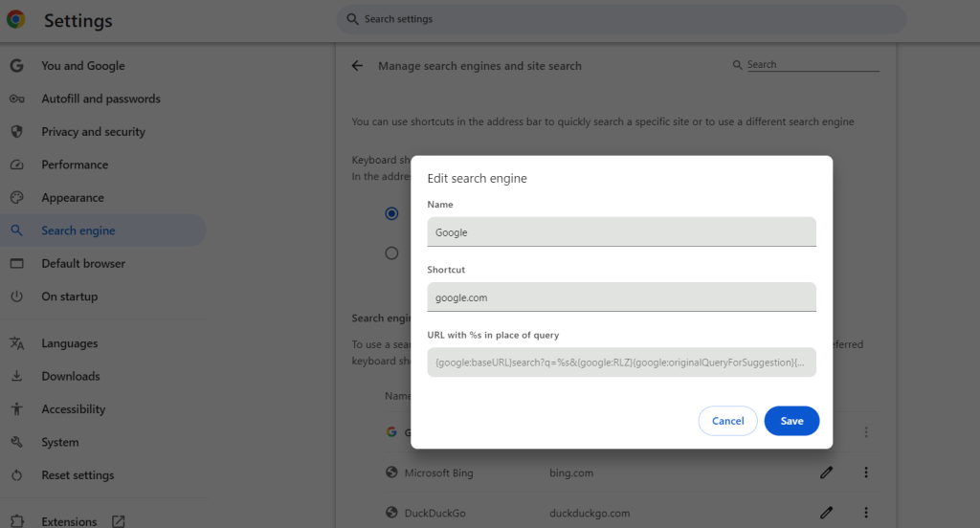
Task: Click the external link icon beside Extensions
Action: click(118, 520)
